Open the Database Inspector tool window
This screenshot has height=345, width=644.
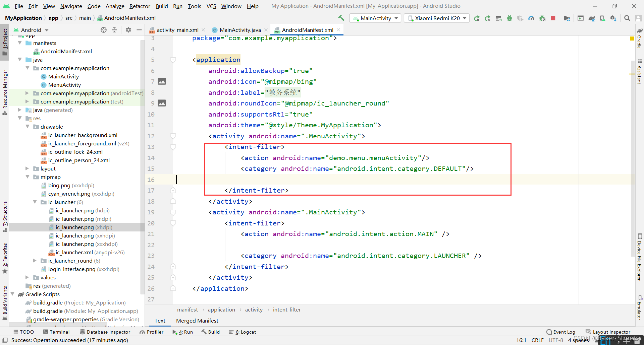[105, 332]
